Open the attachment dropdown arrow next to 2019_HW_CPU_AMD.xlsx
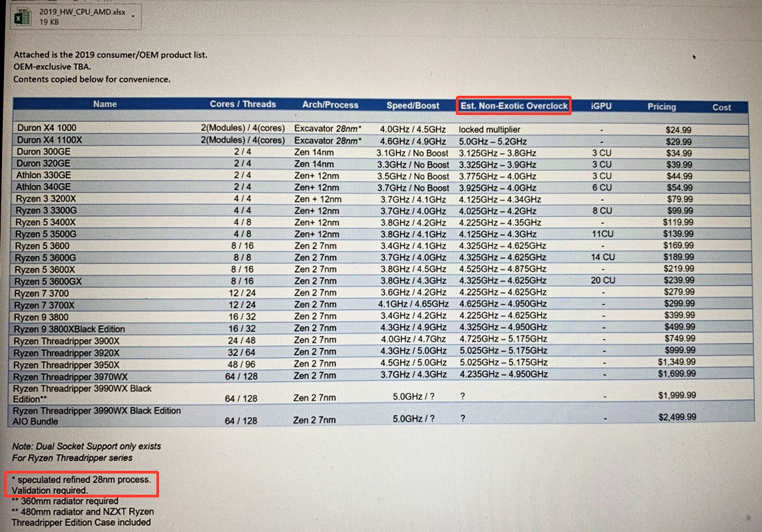This screenshot has height=532, width=762. [133, 15]
